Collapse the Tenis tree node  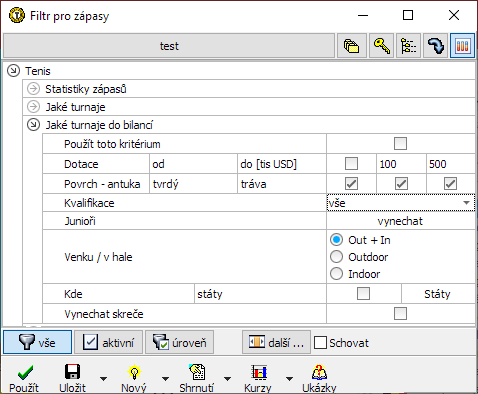coord(13,71)
